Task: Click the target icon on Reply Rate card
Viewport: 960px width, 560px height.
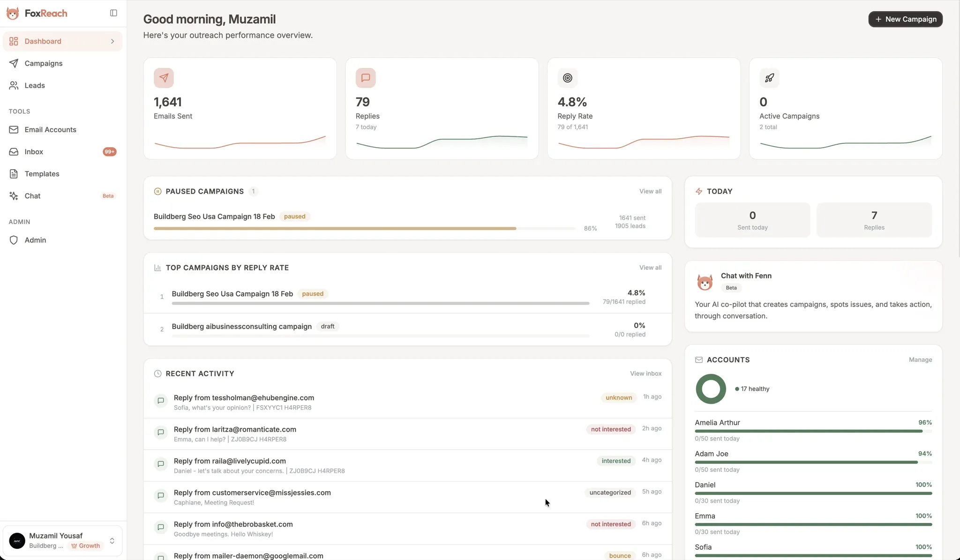Action: 567,77
